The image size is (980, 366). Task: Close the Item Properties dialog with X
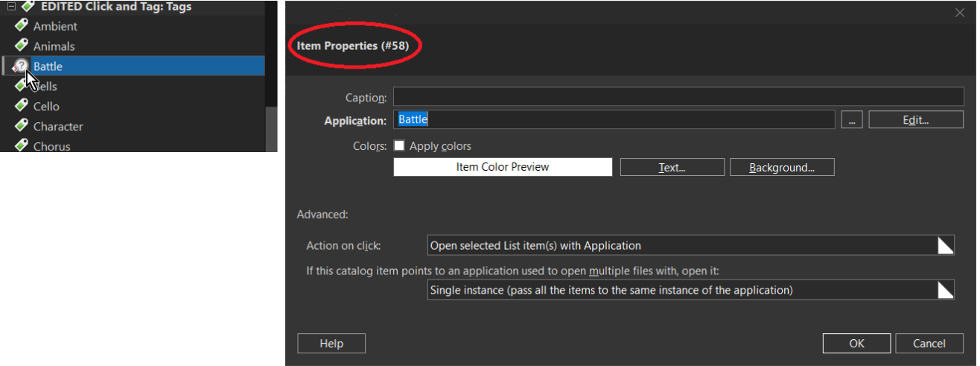click(959, 12)
